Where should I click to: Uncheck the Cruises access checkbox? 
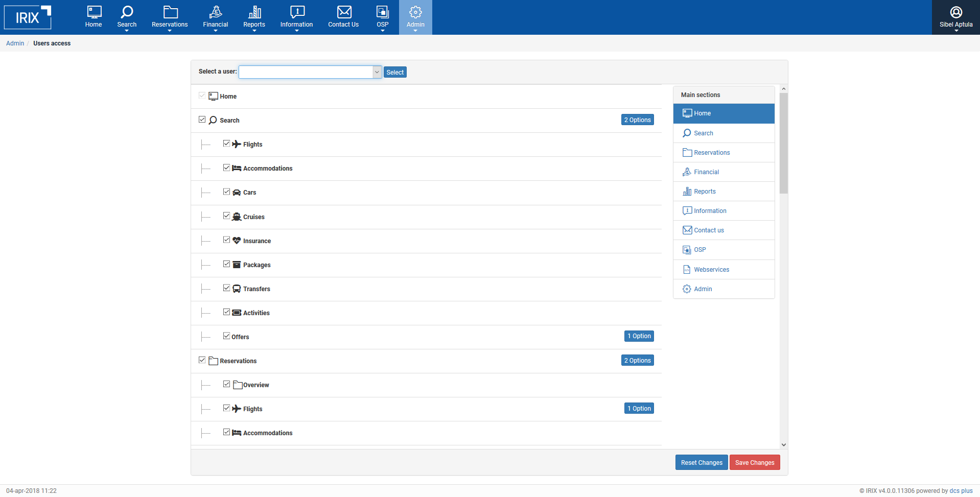tap(226, 216)
